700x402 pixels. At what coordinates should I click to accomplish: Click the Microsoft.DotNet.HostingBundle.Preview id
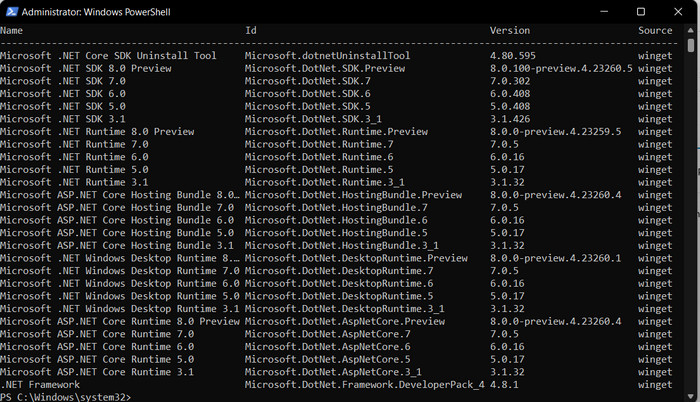353,195
